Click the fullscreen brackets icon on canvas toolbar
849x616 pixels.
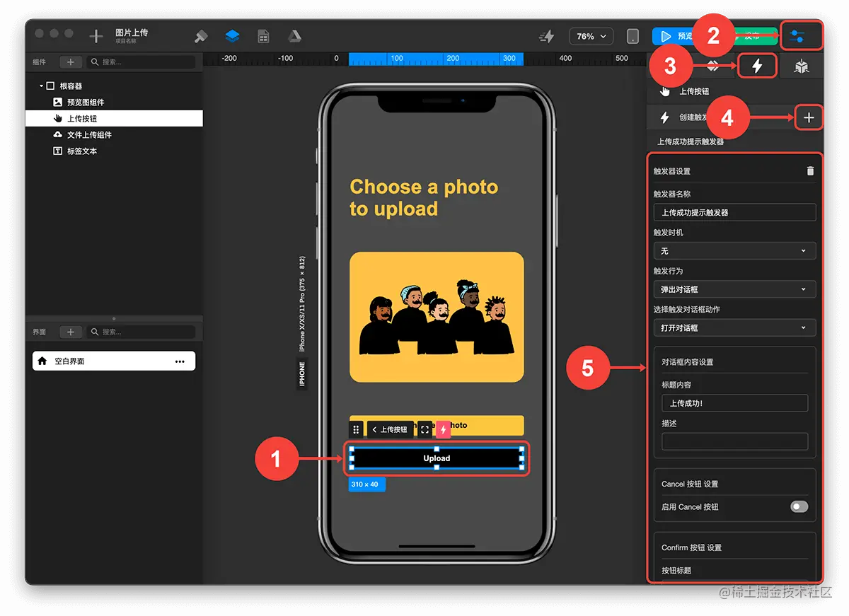(424, 429)
